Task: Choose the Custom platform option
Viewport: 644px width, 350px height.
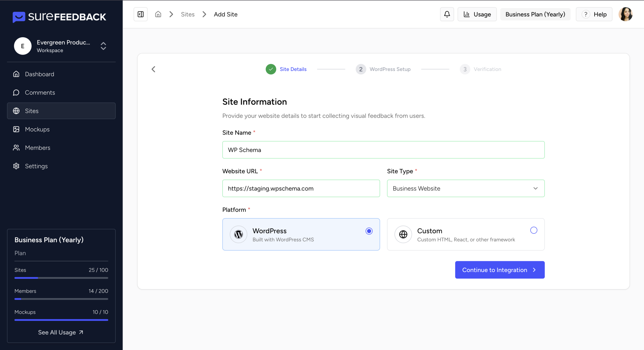Action: [x=534, y=230]
